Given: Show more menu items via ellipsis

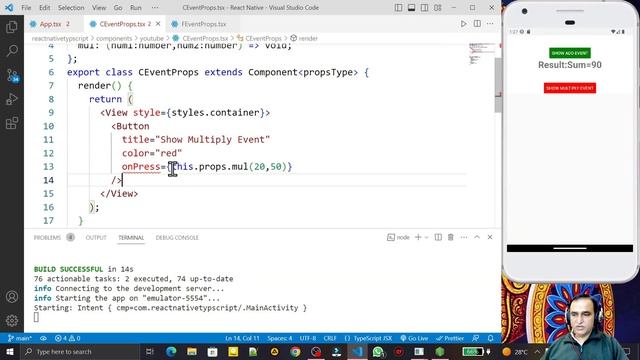Looking at the screenshot, I should [155, 8].
